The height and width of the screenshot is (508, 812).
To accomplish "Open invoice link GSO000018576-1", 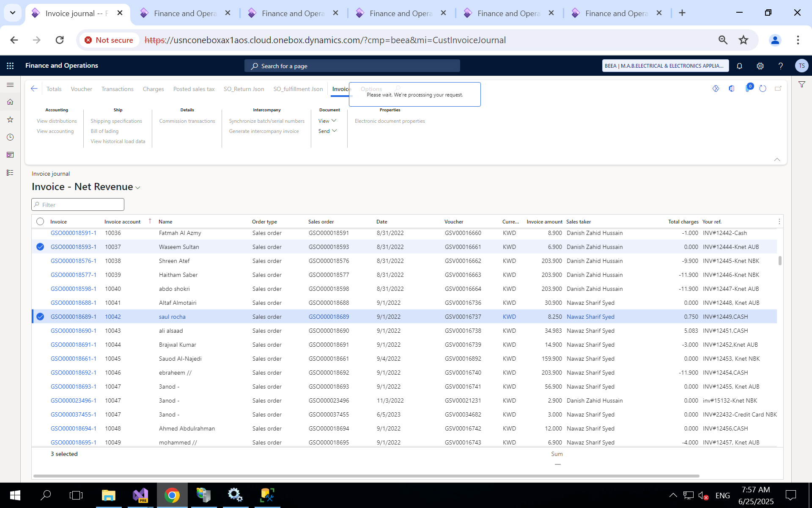I will click(x=74, y=261).
